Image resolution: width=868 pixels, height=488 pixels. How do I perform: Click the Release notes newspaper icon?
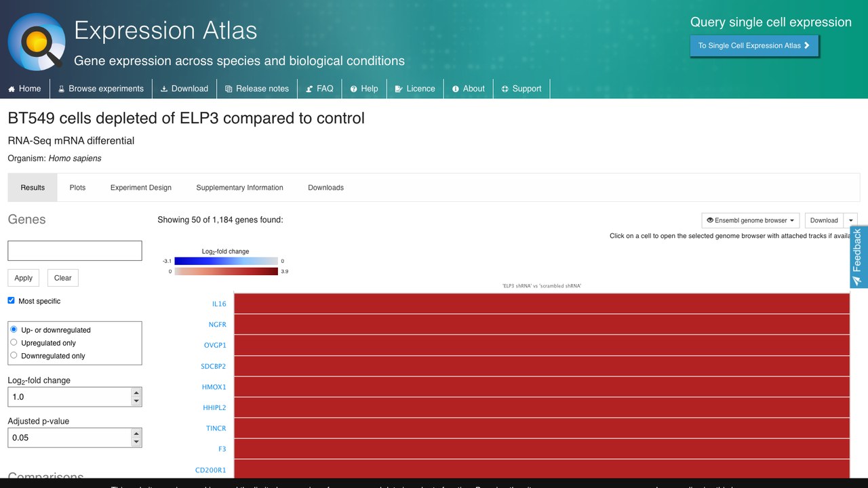[x=229, y=89]
